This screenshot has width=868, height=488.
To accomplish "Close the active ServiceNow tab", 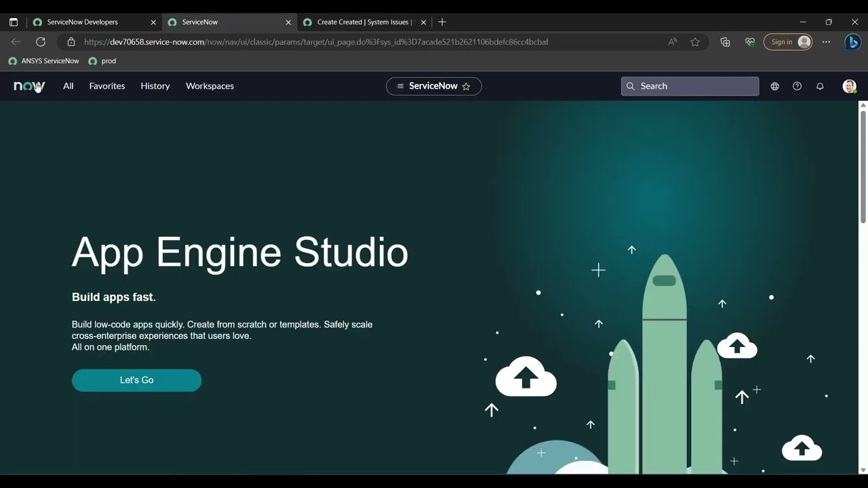I will click(x=288, y=22).
